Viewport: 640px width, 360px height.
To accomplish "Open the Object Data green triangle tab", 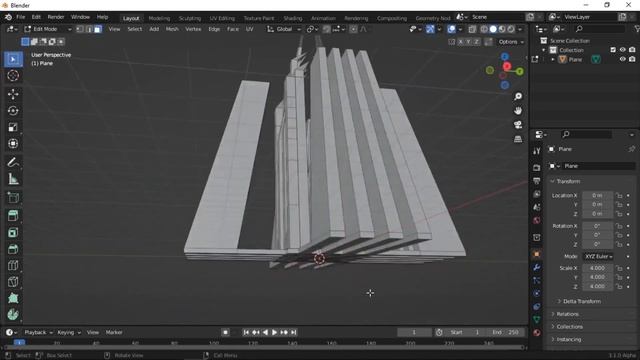I will click(x=537, y=319).
